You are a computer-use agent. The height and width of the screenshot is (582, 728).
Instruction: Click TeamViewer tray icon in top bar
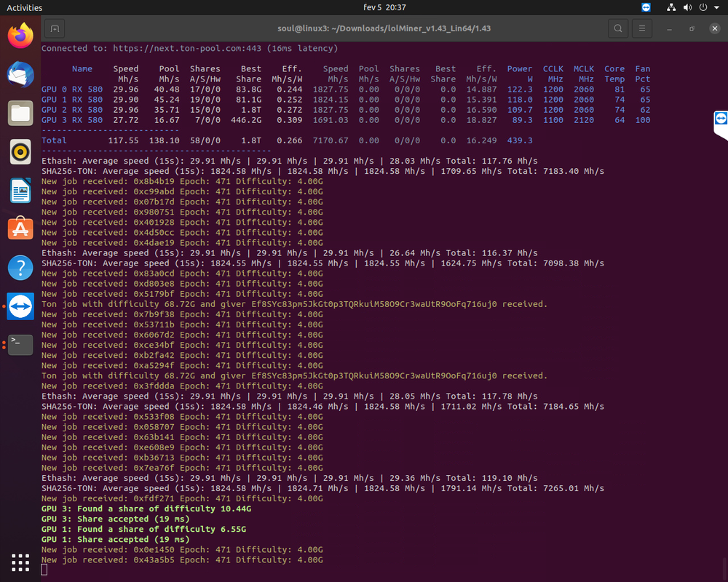646,7
